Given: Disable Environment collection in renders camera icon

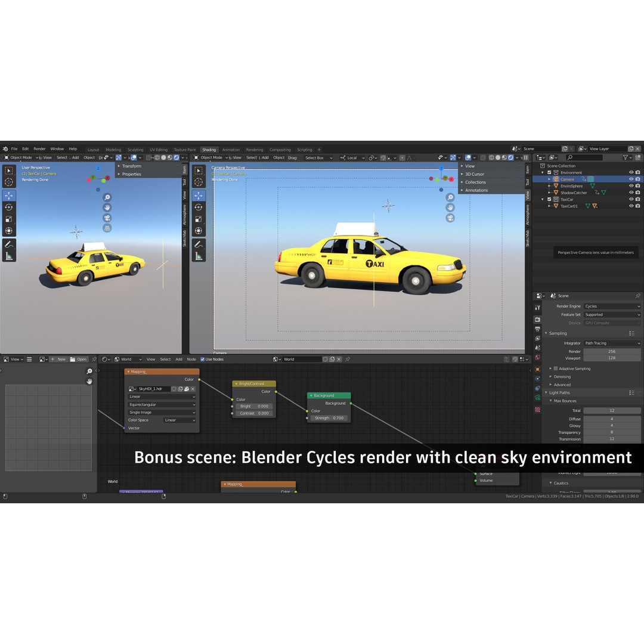Looking at the screenshot, I should pos(638,172).
